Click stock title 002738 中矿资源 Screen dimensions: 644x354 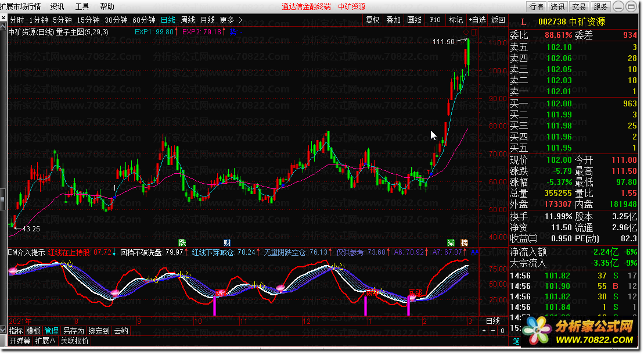pos(572,22)
